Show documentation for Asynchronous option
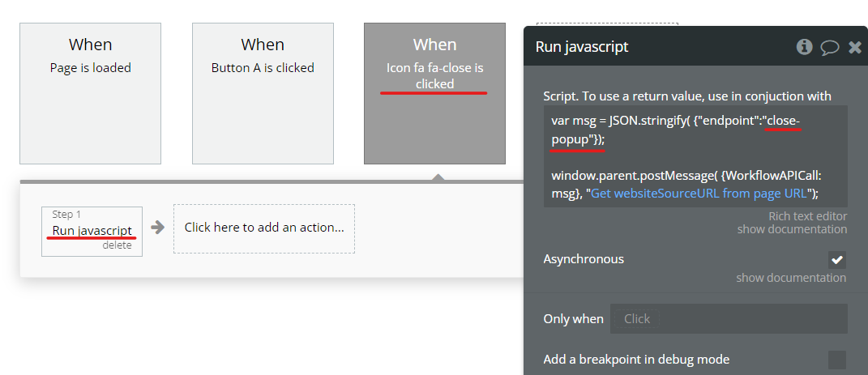868x375 pixels. (x=791, y=278)
